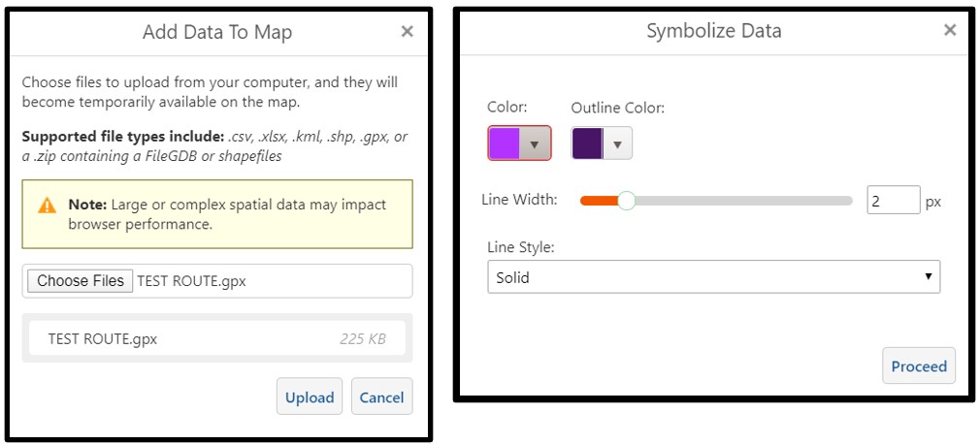Select the TEST ROUTE.gpx entry in file list

pyautogui.click(x=102, y=339)
